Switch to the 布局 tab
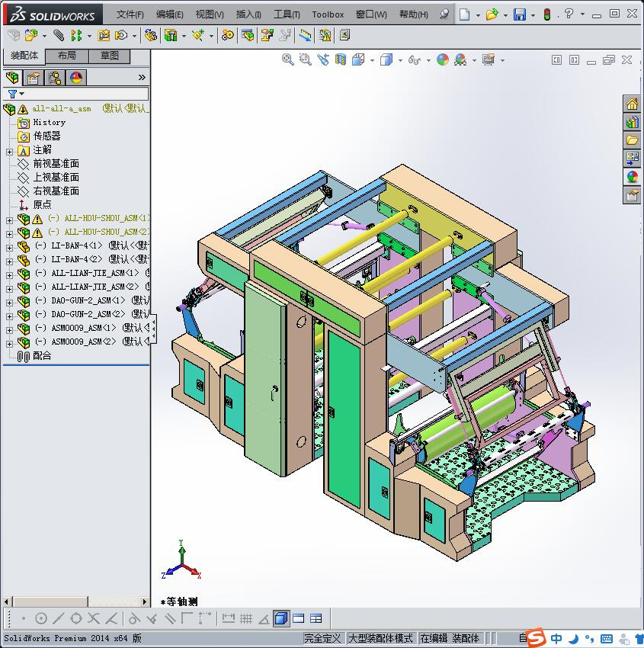644x648 pixels. point(66,56)
